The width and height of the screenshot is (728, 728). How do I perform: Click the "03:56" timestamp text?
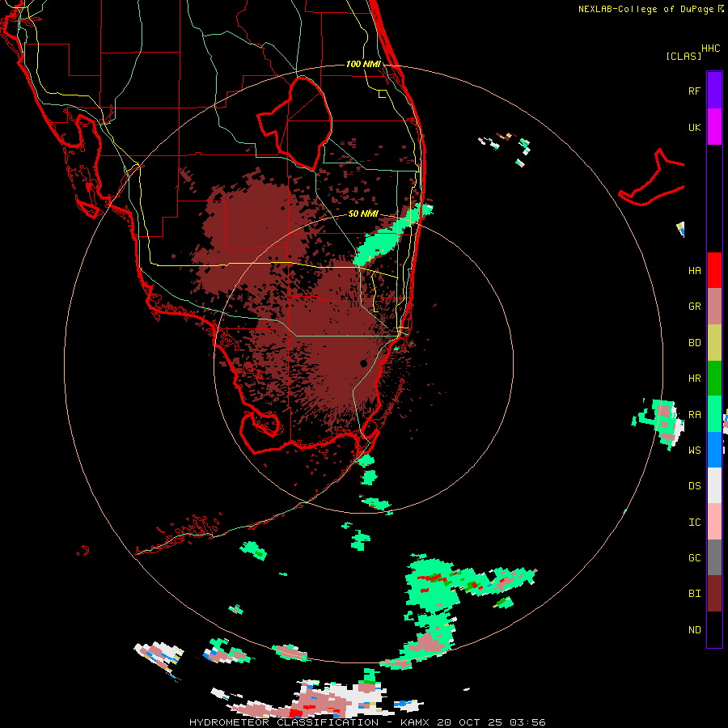pyautogui.click(x=527, y=722)
